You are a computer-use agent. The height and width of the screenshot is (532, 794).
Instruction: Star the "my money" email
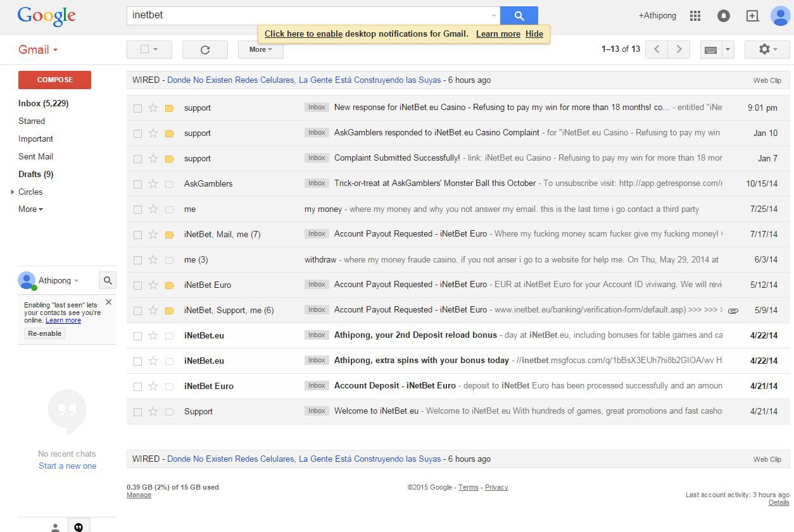(x=153, y=209)
